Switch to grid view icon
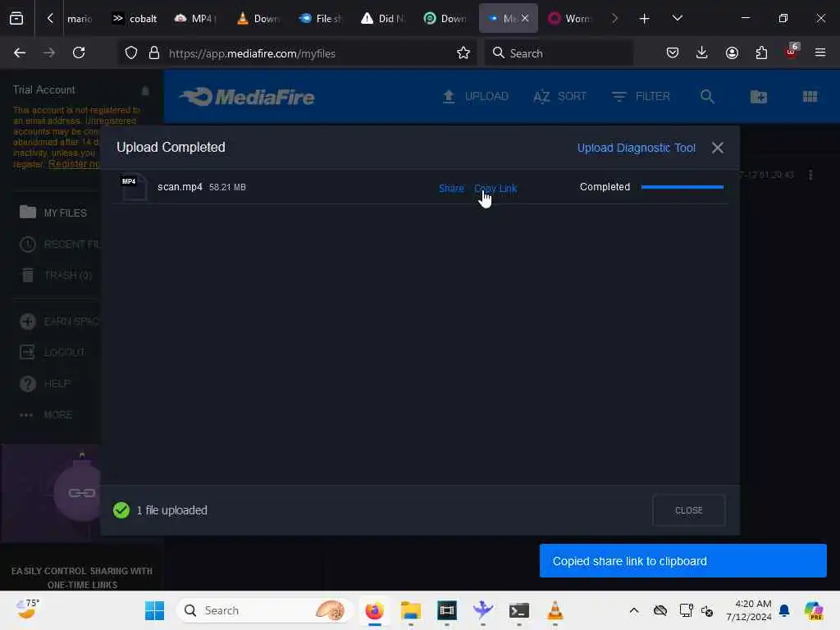The height and width of the screenshot is (630, 840). (810, 97)
